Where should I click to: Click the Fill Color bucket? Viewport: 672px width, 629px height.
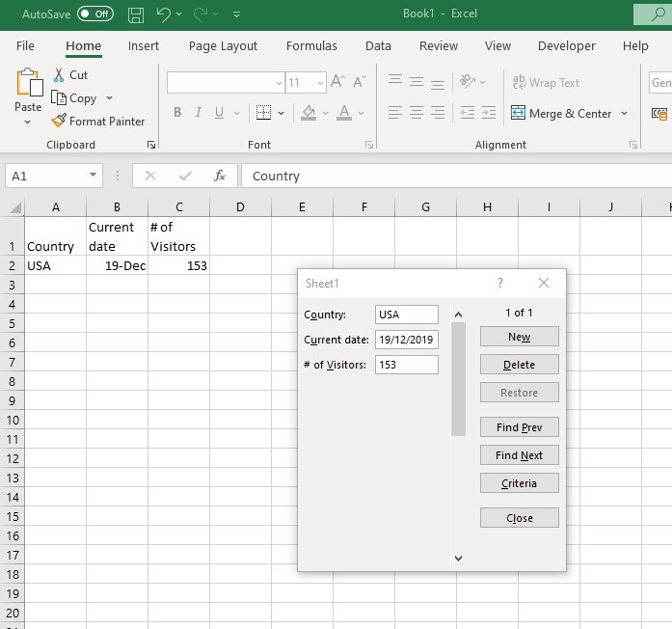(x=309, y=113)
